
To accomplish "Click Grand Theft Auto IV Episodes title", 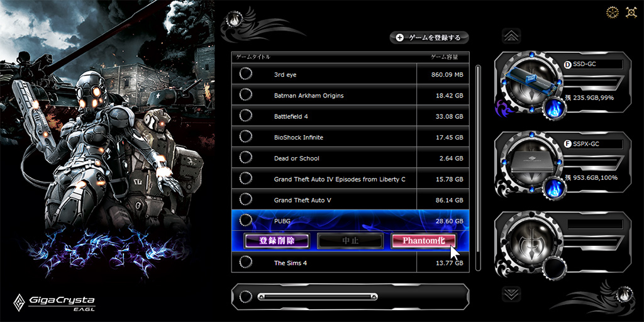I will (x=340, y=179).
